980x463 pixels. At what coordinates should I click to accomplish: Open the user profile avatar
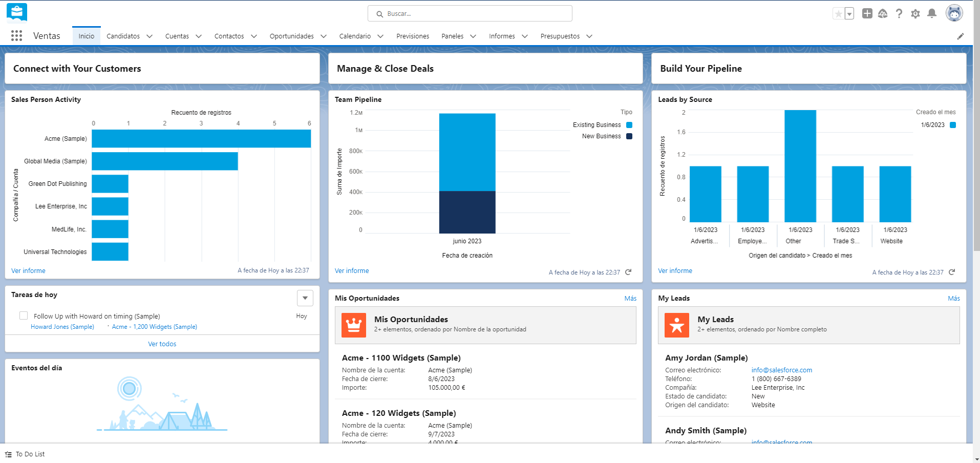coord(954,13)
